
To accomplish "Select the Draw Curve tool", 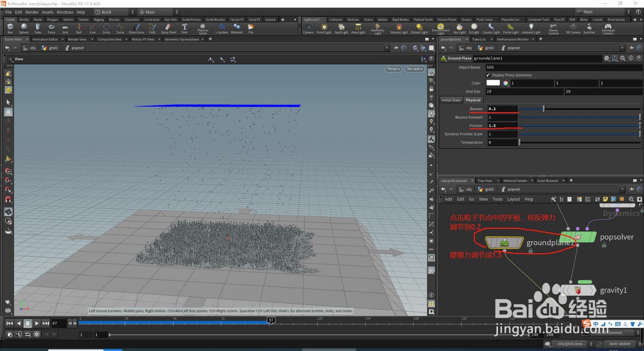I will [136, 29].
